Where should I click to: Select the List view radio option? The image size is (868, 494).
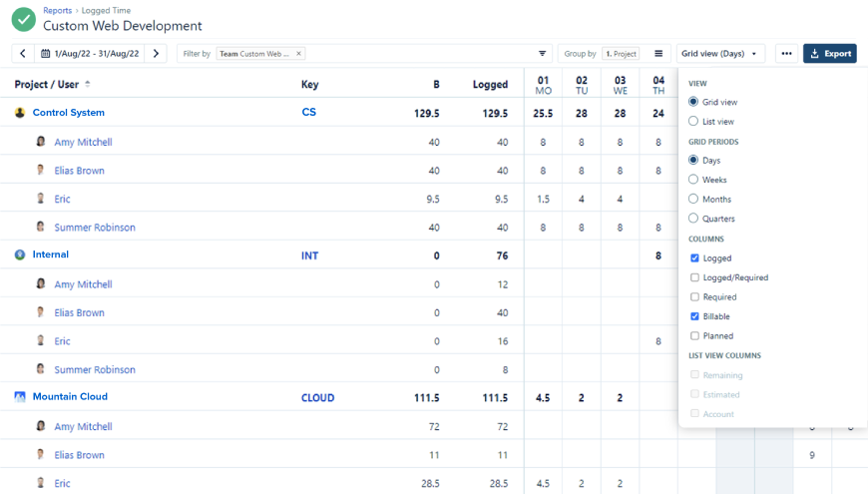click(x=693, y=122)
